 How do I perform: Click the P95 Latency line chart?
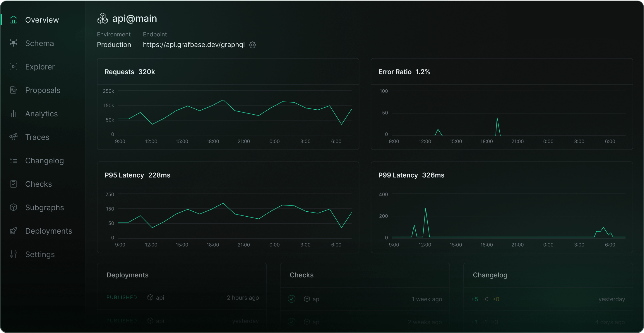[x=235, y=216]
